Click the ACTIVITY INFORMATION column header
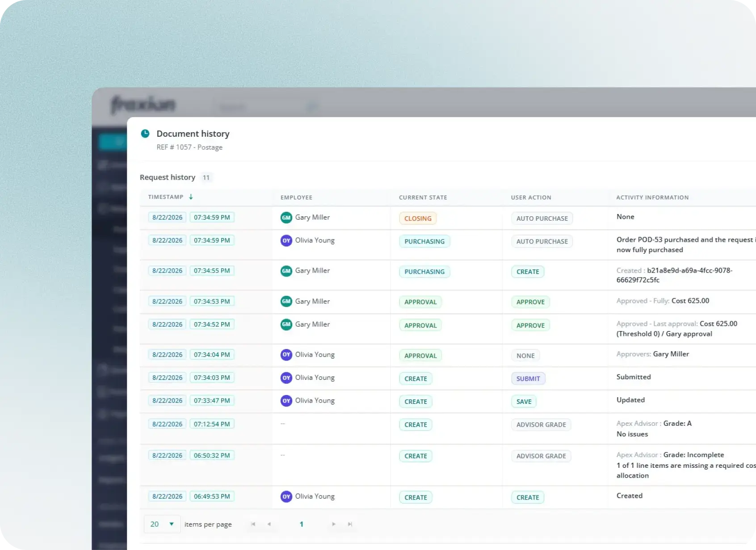The height and width of the screenshot is (550, 756). (x=652, y=197)
